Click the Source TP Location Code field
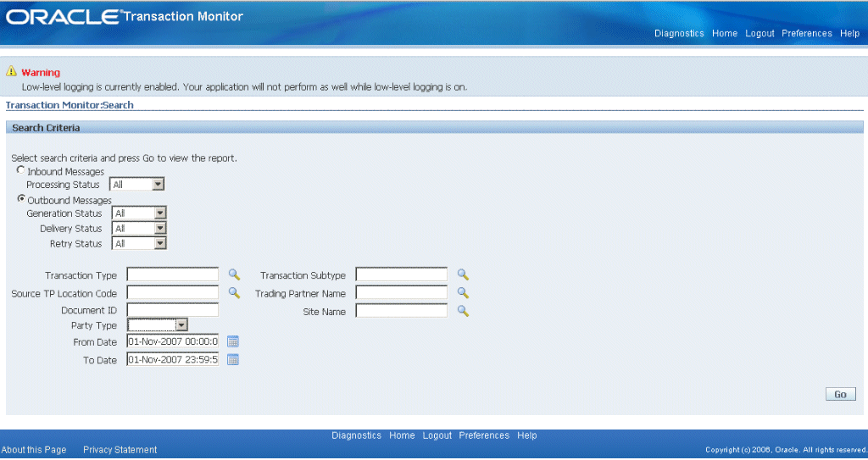The image size is (868, 460). (173, 292)
